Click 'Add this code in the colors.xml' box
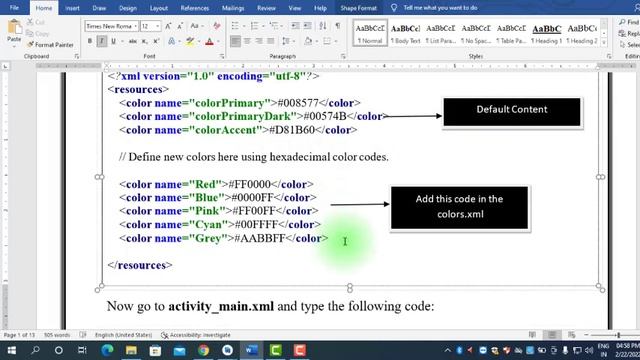Screen dimensions: 640x360 coord(459,207)
